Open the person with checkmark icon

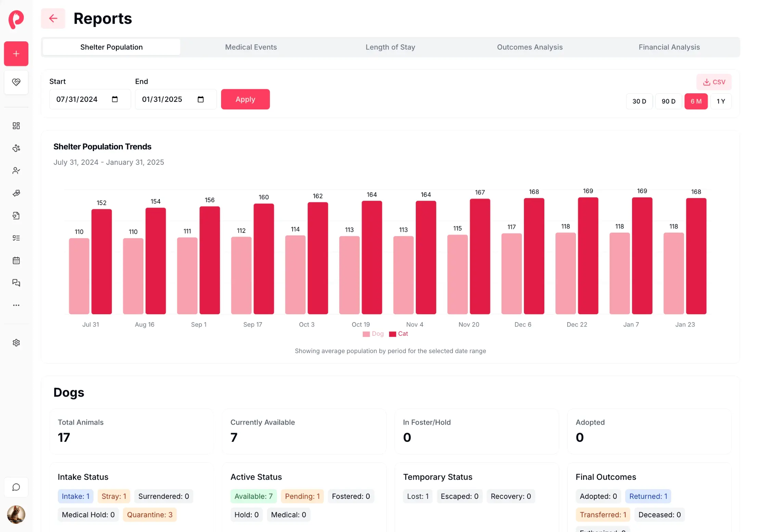(16, 171)
